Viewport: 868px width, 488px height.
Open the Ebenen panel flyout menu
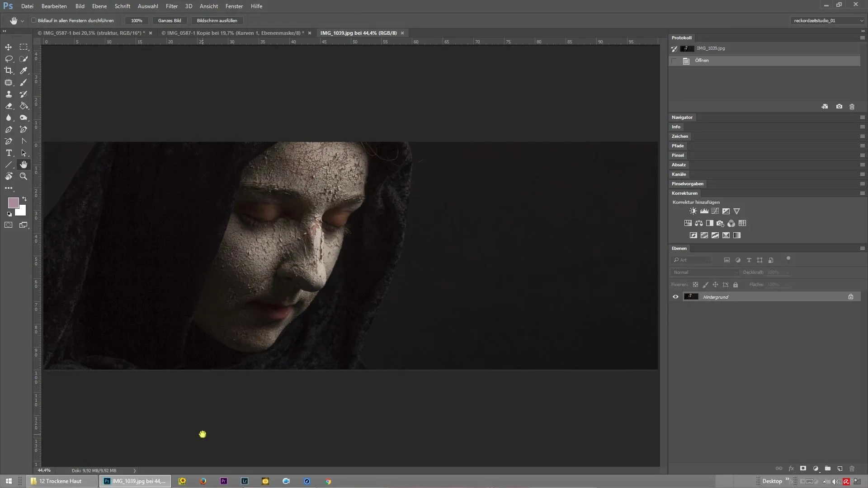point(862,249)
